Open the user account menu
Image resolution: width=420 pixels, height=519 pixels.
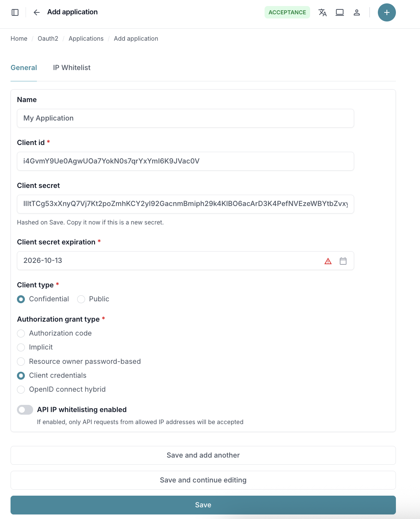(356, 12)
